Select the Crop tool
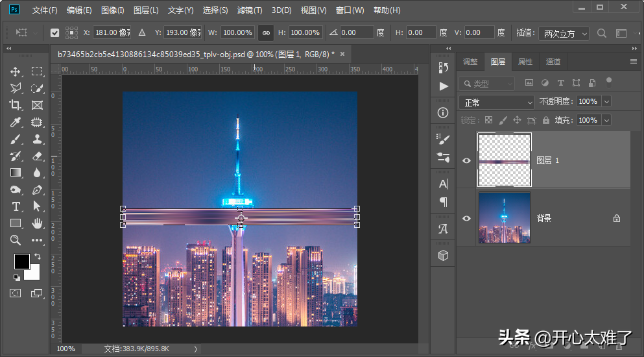This screenshot has width=644, height=357. 15,105
